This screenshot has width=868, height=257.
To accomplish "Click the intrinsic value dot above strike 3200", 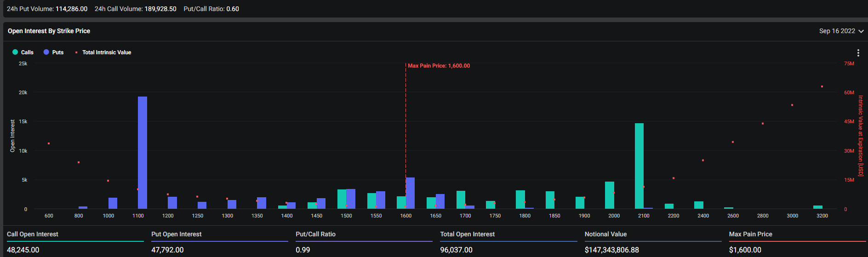I will coord(822,86).
